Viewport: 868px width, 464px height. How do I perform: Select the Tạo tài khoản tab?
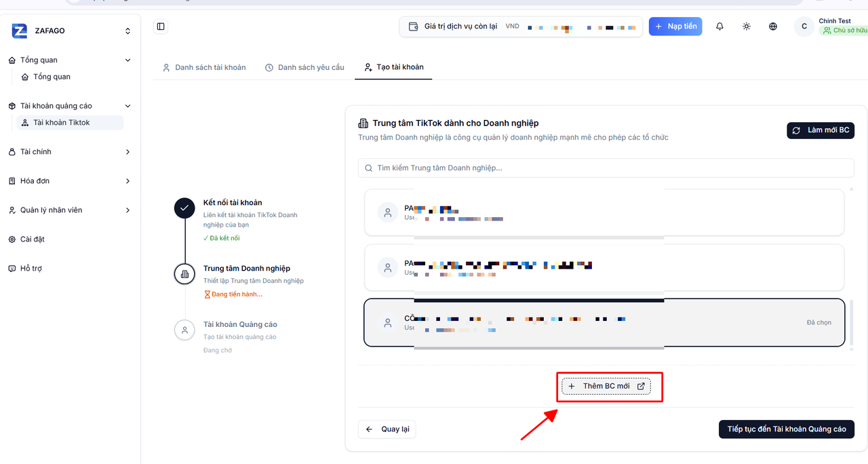tap(393, 67)
